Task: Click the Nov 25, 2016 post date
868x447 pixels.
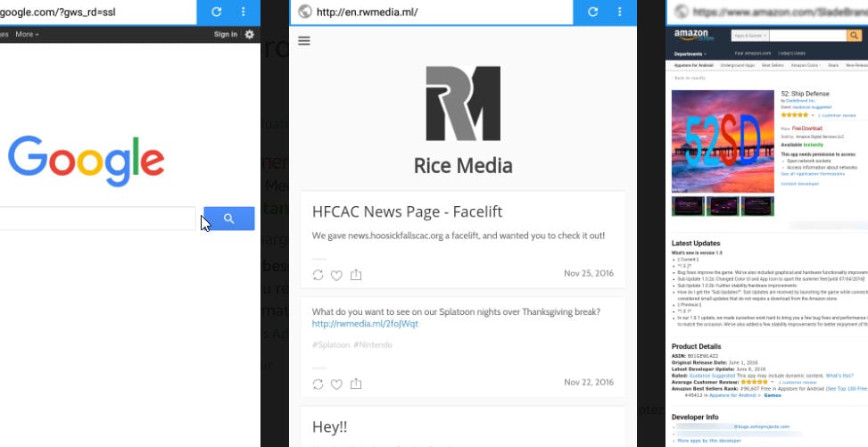Action: (589, 274)
